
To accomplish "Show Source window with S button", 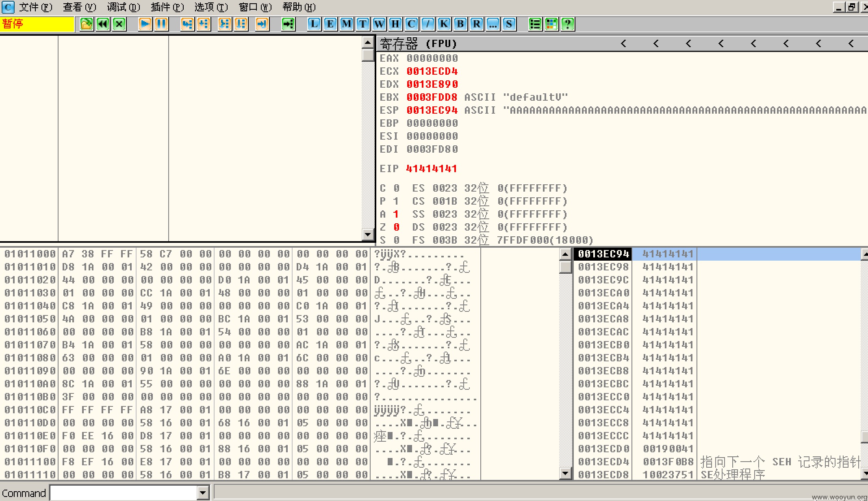I will point(509,24).
